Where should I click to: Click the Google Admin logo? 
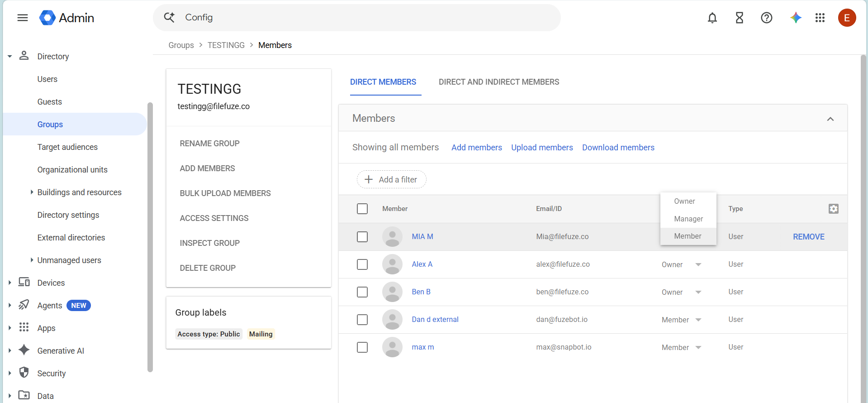66,18
